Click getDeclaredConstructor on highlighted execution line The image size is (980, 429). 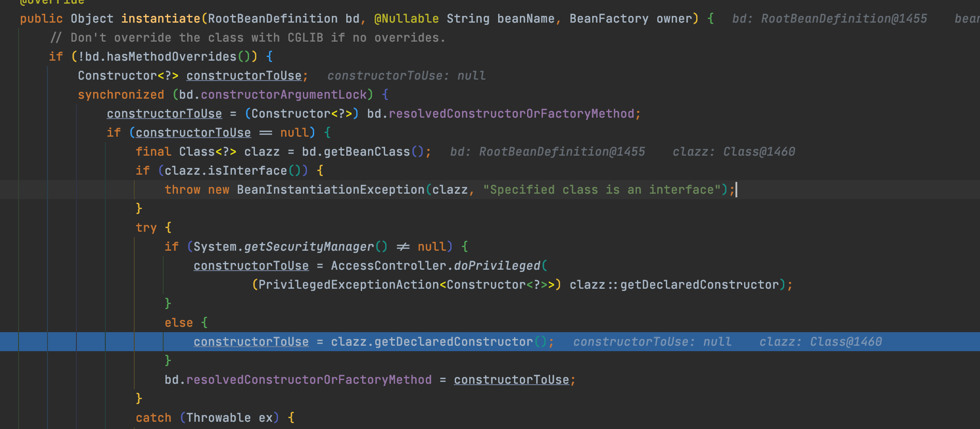click(x=453, y=342)
